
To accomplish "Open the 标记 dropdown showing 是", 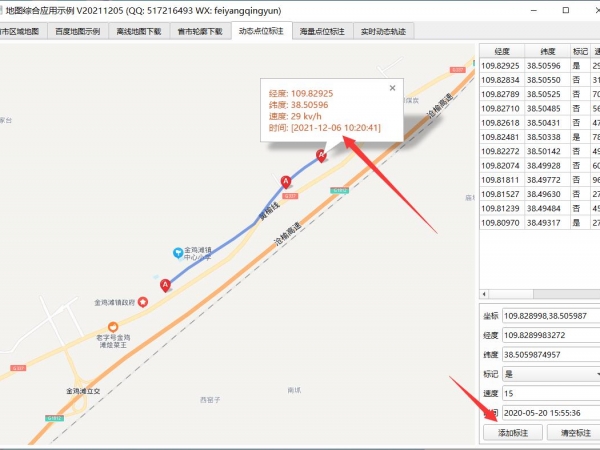I will pos(551,374).
